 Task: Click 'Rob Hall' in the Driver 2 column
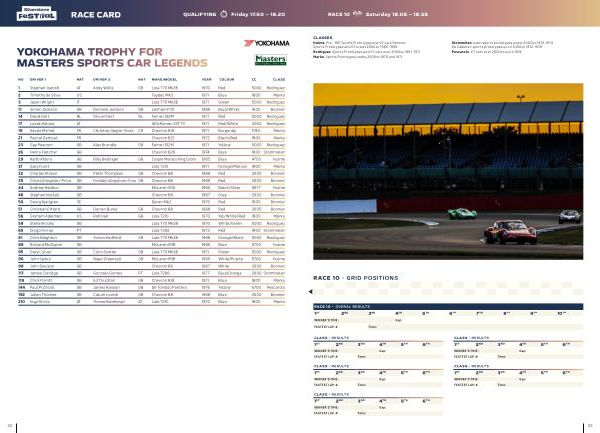coord(100,216)
